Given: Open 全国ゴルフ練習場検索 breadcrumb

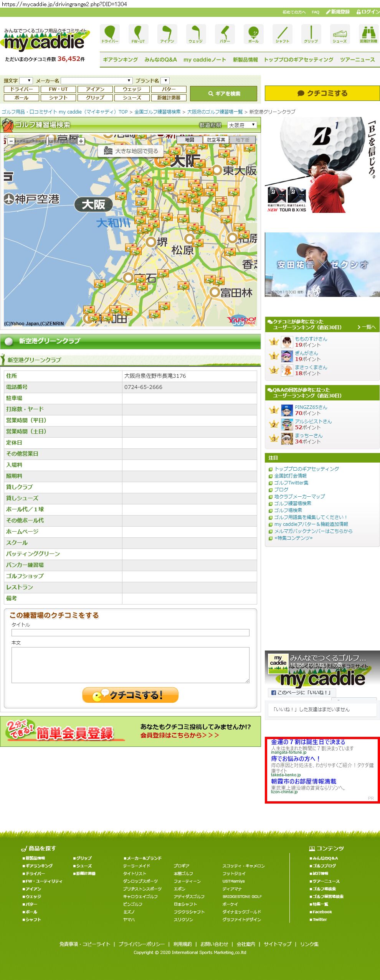Looking at the screenshot, I should click(157, 112).
